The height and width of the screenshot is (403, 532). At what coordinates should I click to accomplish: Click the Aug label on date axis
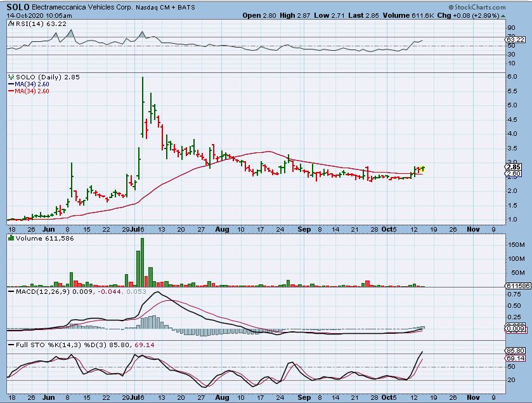[221, 228]
